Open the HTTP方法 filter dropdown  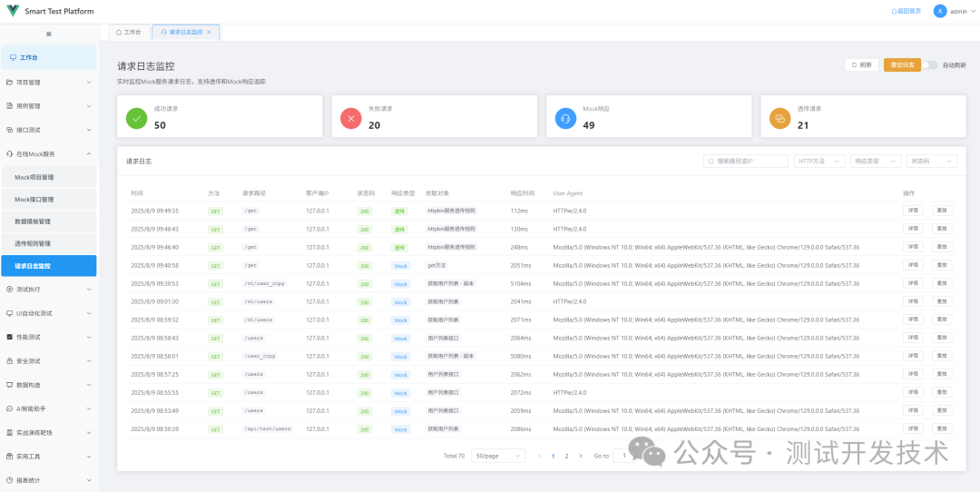819,162
